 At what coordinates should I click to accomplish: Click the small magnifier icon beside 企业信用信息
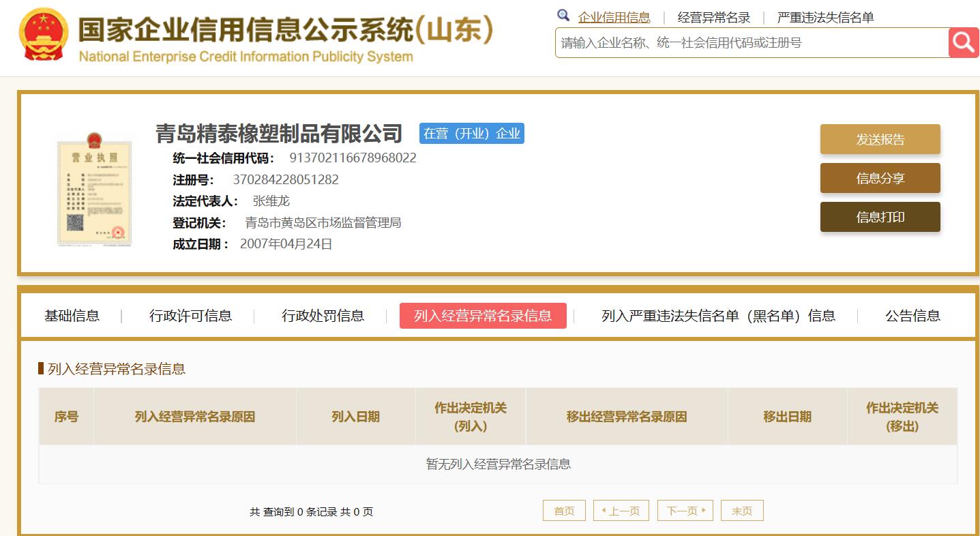pos(563,16)
